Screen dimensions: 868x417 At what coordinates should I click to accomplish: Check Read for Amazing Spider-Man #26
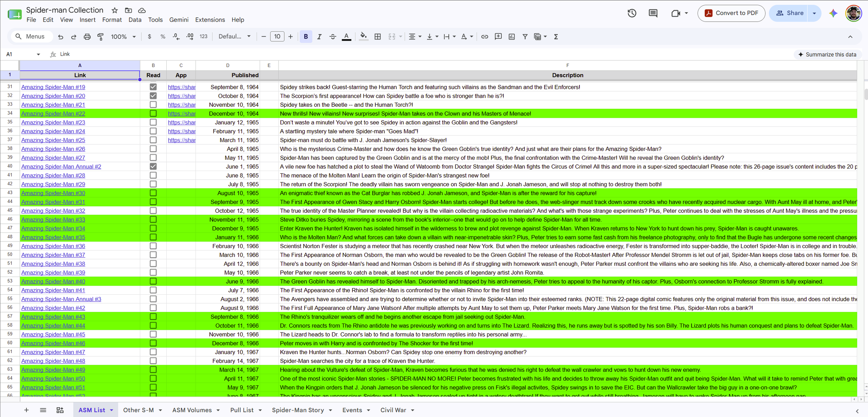tap(153, 149)
